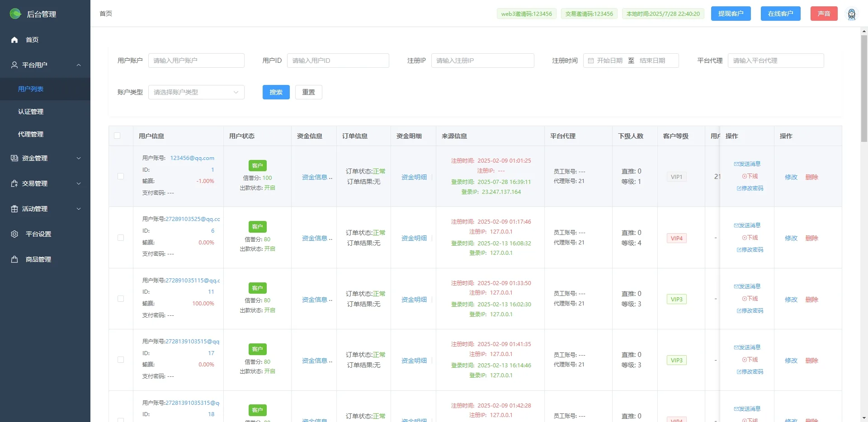The image size is (868, 422).
Task: Open 资金明细 link for the first user
Action: [x=413, y=177]
